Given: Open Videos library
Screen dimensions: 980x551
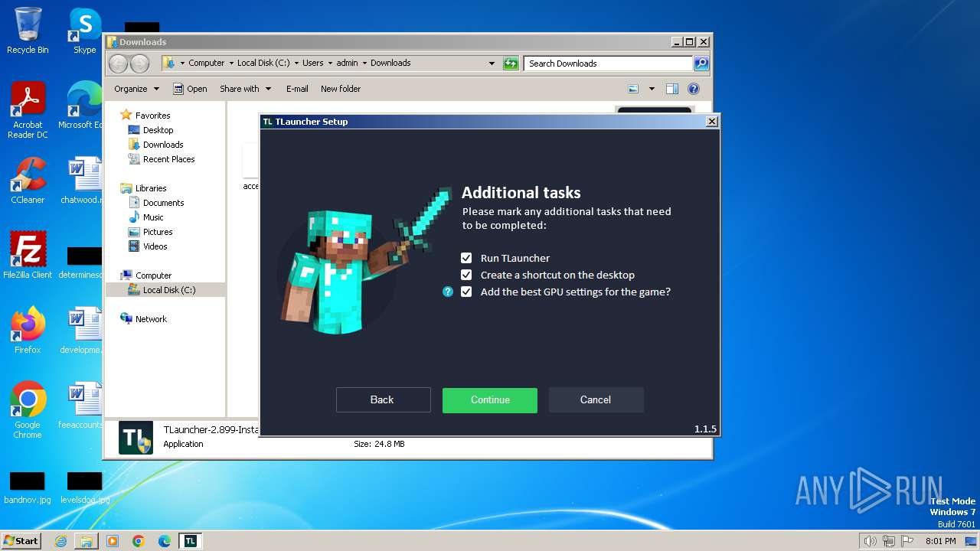Looking at the screenshot, I should click(155, 246).
